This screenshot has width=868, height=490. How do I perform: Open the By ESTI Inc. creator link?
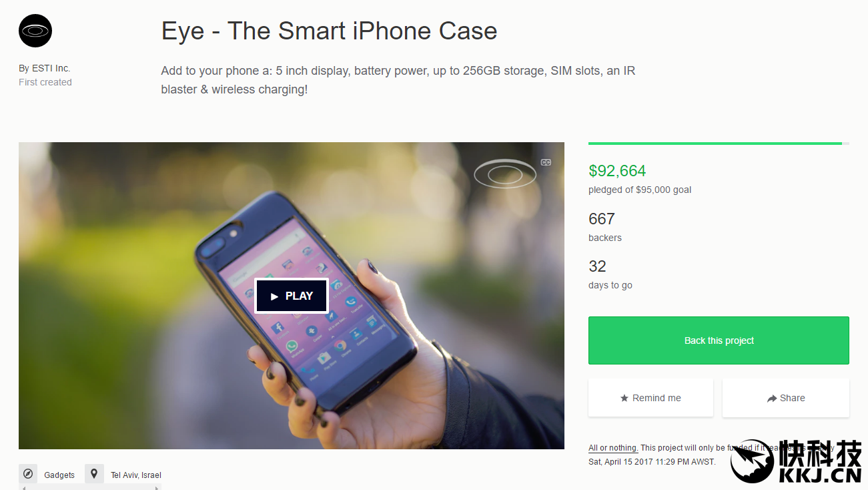pyautogui.click(x=45, y=68)
